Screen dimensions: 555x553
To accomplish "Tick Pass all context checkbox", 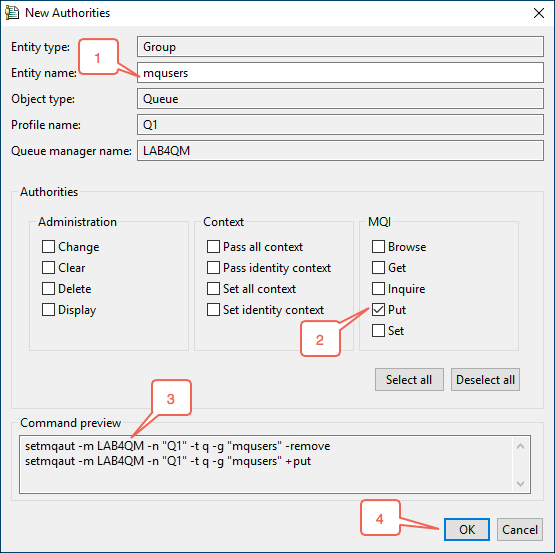I will 213,246.
